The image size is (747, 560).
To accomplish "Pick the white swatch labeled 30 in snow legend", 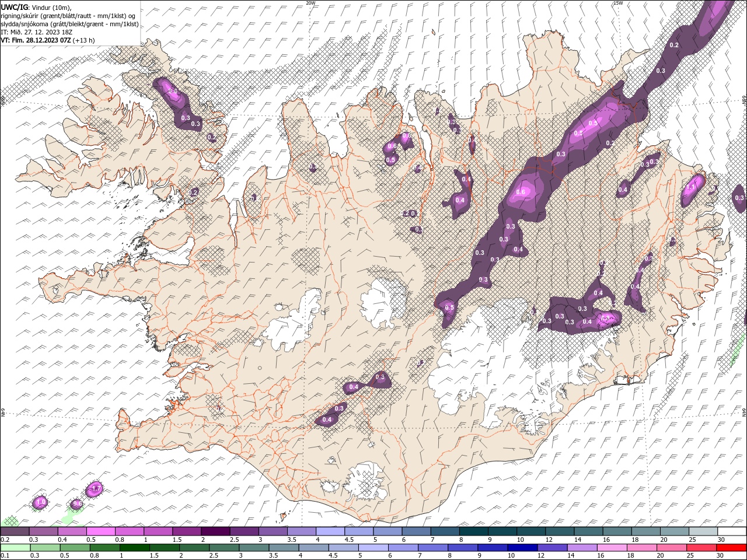I will pos(731,531).
